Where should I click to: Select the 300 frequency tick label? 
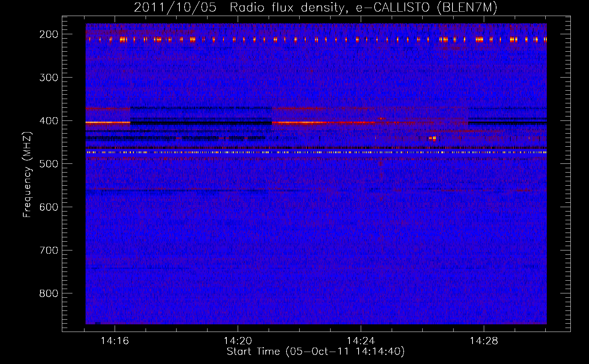[48, 78]
